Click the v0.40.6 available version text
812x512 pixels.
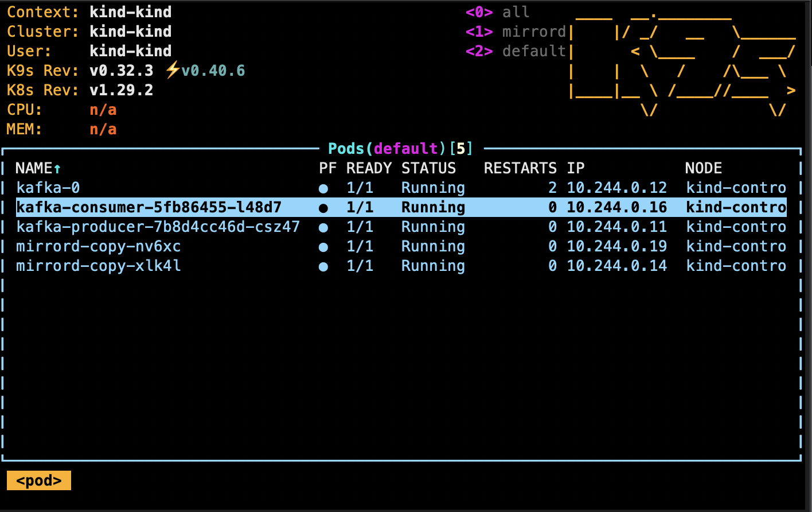[x=213, y=71]
